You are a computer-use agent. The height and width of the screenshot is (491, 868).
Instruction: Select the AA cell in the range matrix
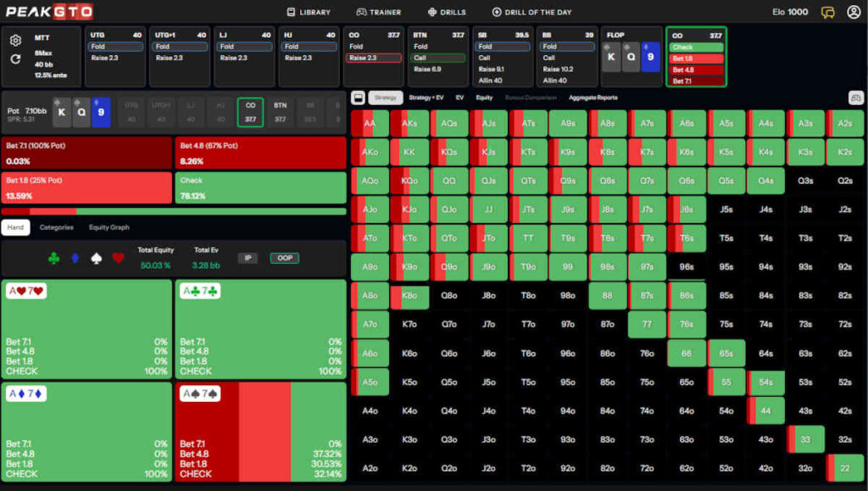(x=370, y=124)
